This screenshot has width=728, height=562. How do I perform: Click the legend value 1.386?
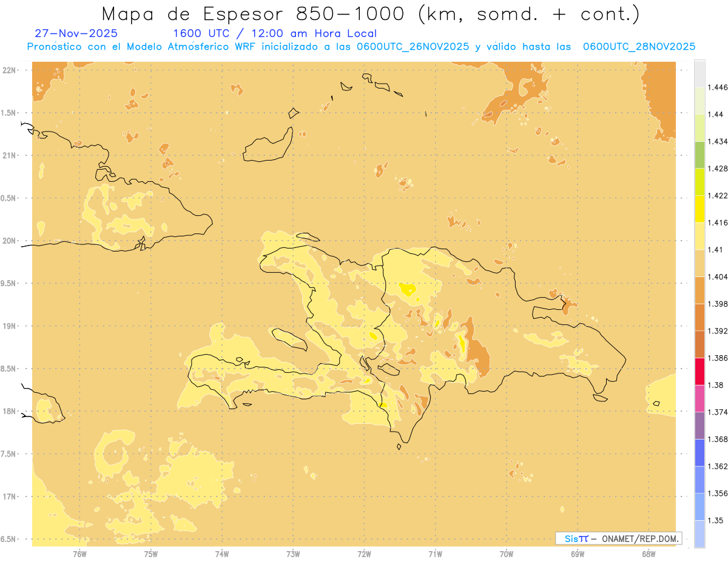point(718,358)
